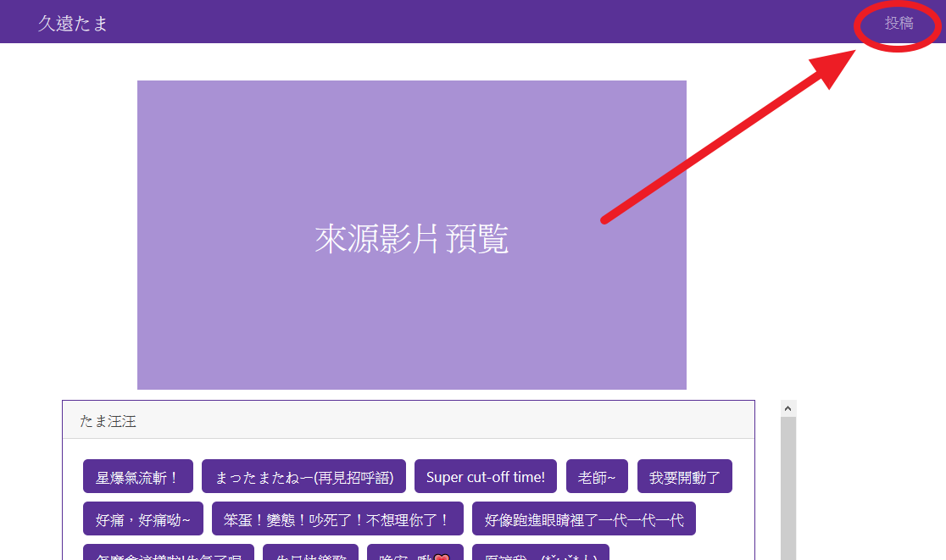
Task: Play the 星爆氣流斬！ sound button
Action: click(x=137, y=477)
